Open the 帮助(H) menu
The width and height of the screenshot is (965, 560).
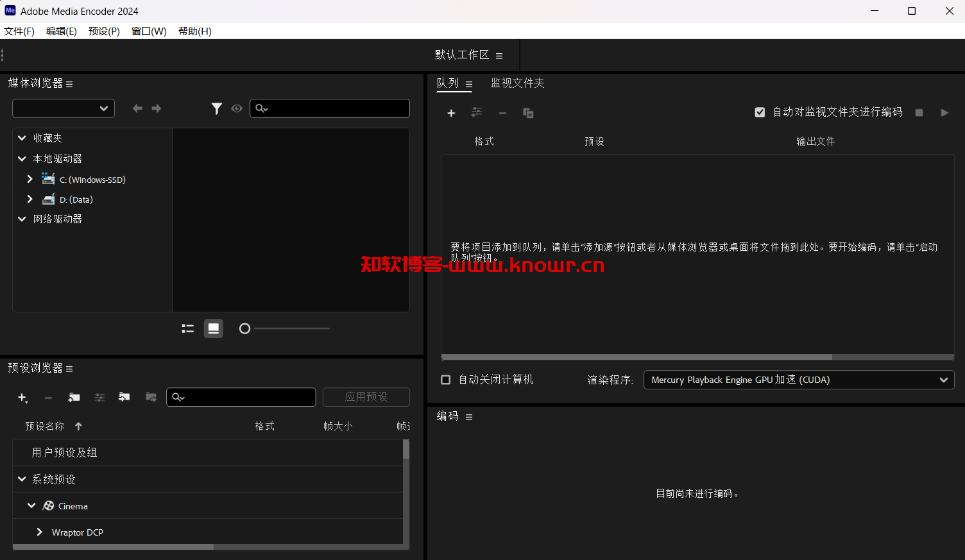195,31
